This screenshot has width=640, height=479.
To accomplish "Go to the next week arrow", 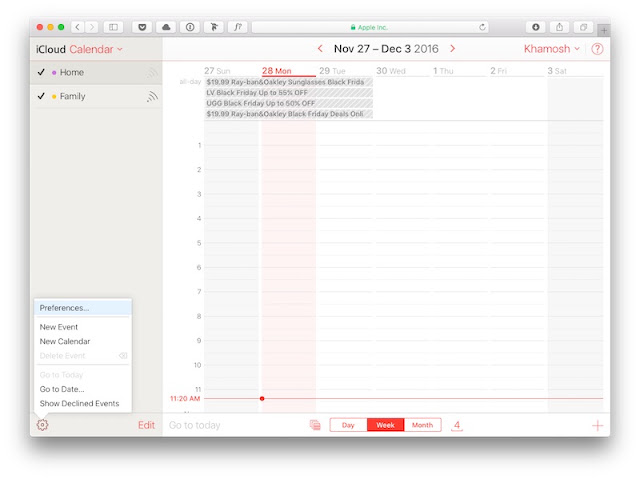I will (452, 49).
